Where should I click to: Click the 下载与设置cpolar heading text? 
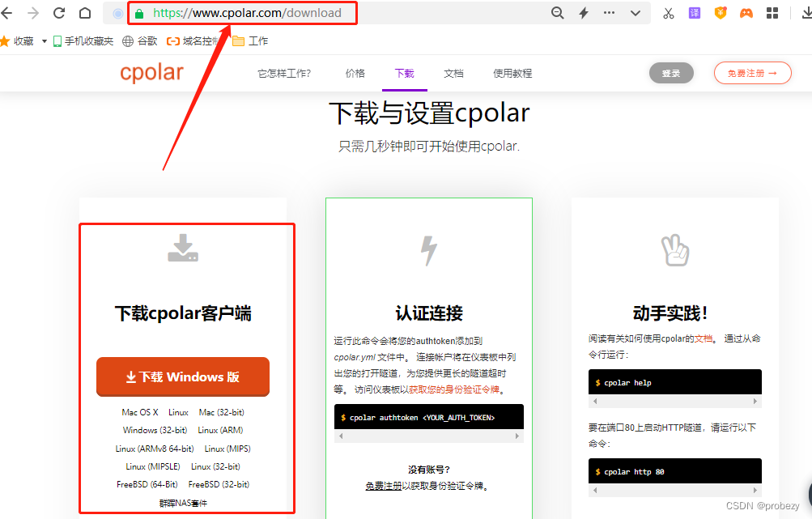point(429,113)
